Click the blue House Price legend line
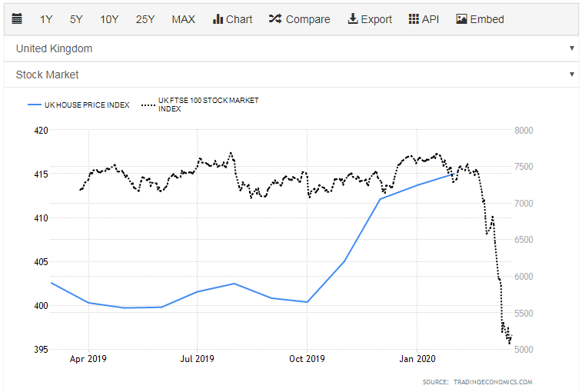Image resolution: width=582 pixels, height=392 pixels. click(35, 105)
